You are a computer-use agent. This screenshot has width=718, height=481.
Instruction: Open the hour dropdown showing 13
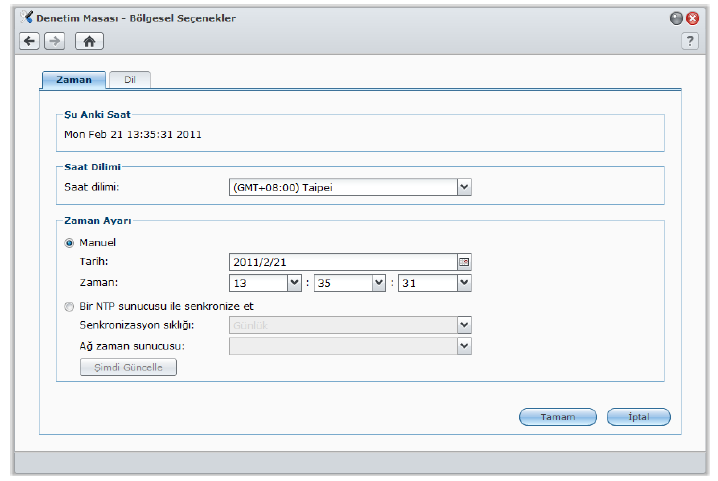[294, 283]
